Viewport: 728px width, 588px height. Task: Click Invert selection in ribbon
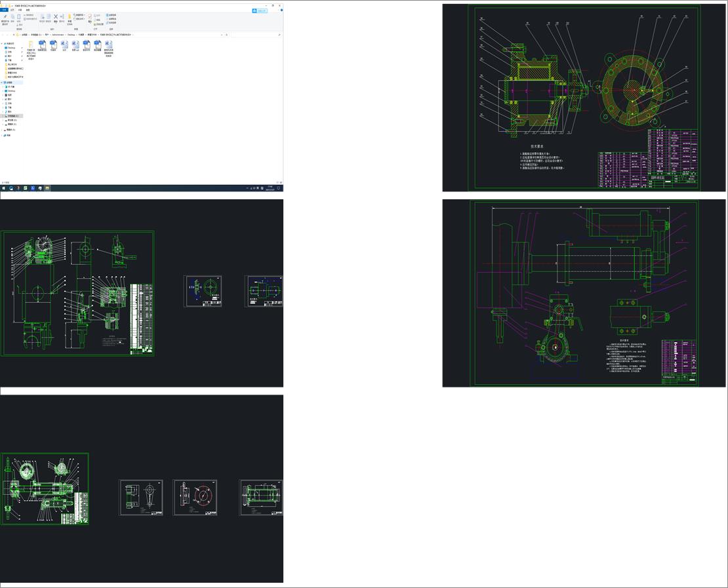[x=112, y=22]
